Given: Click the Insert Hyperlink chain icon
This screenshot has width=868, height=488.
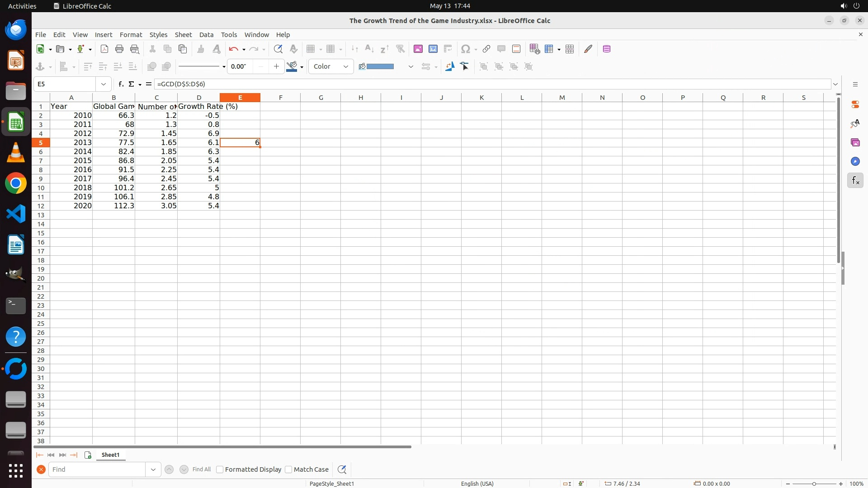Looking at the screenshot, I should click(x=486, y=49).
